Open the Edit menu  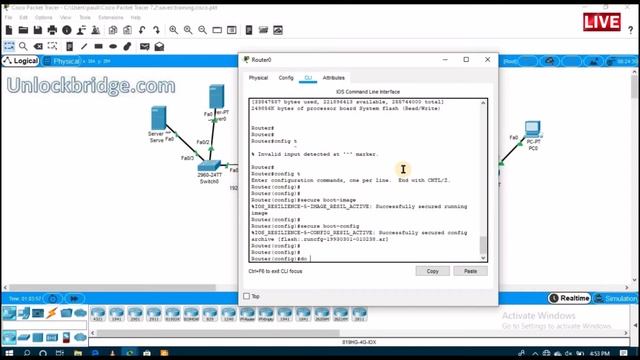24,18
